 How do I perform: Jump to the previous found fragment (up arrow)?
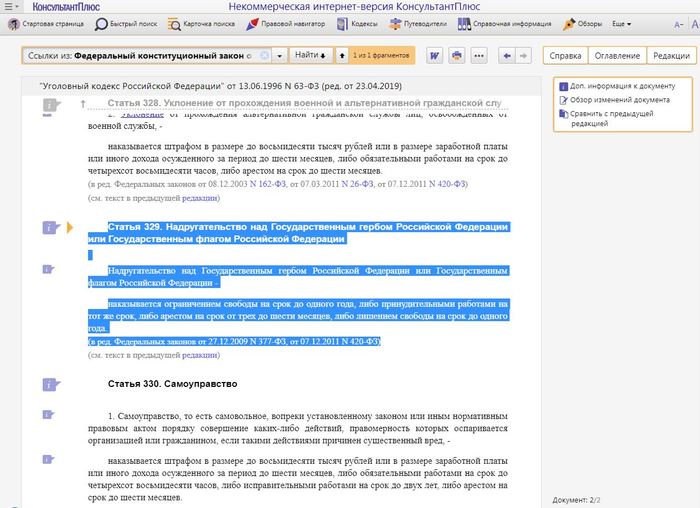(343, 56)
